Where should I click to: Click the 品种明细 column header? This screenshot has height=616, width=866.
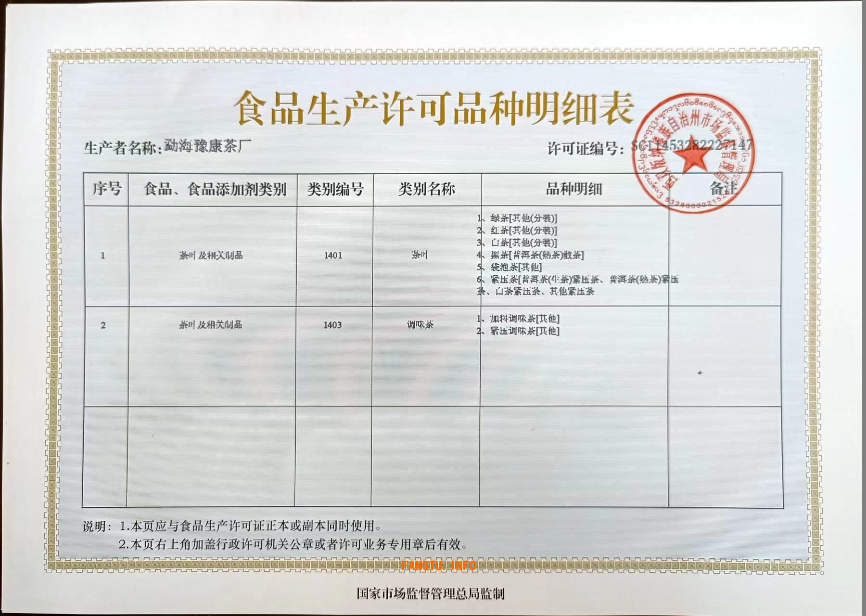(x=574, y=189)
